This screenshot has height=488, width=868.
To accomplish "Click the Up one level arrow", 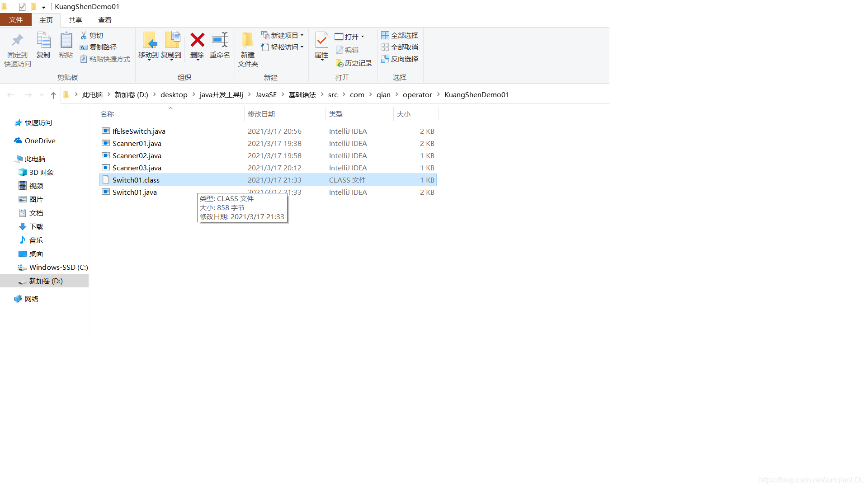I will pos(53,95).
